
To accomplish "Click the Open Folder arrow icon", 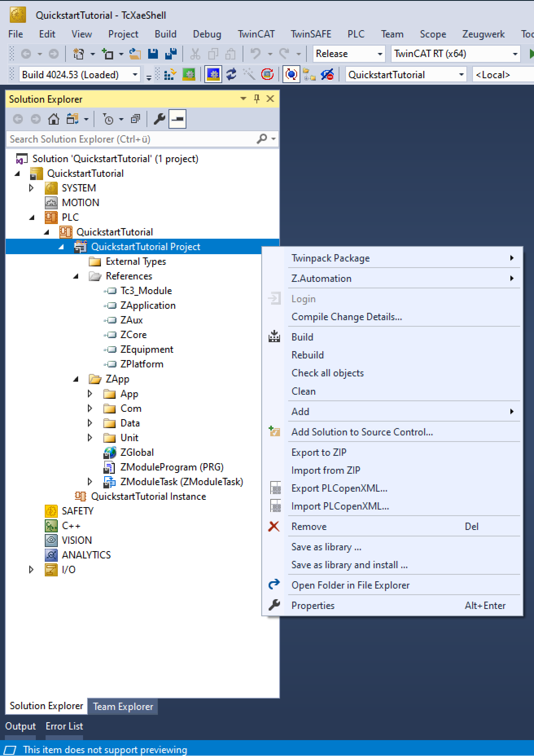I will [x=274, y=585].
